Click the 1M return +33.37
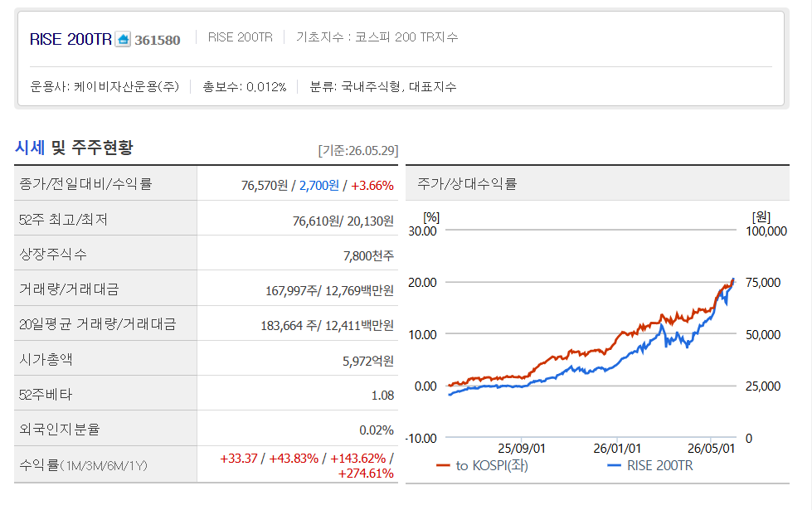Viewport: 812px width, 510px height. point(239,459)
